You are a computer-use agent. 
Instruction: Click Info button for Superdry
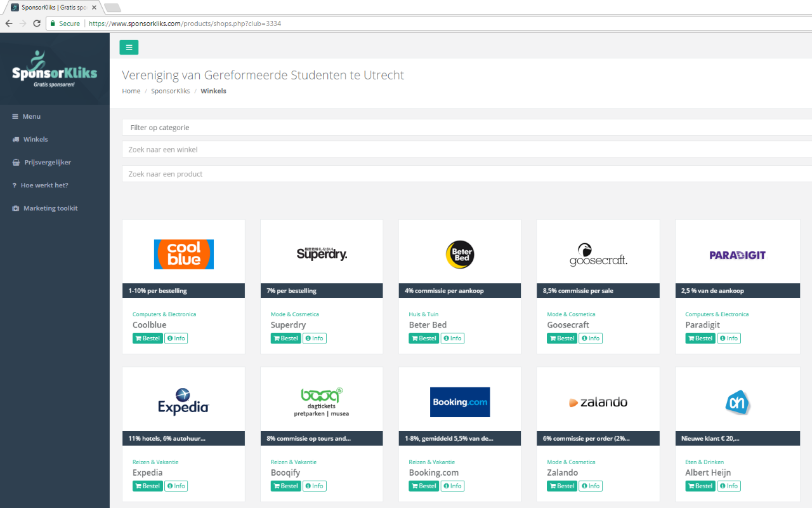point(315,338)
